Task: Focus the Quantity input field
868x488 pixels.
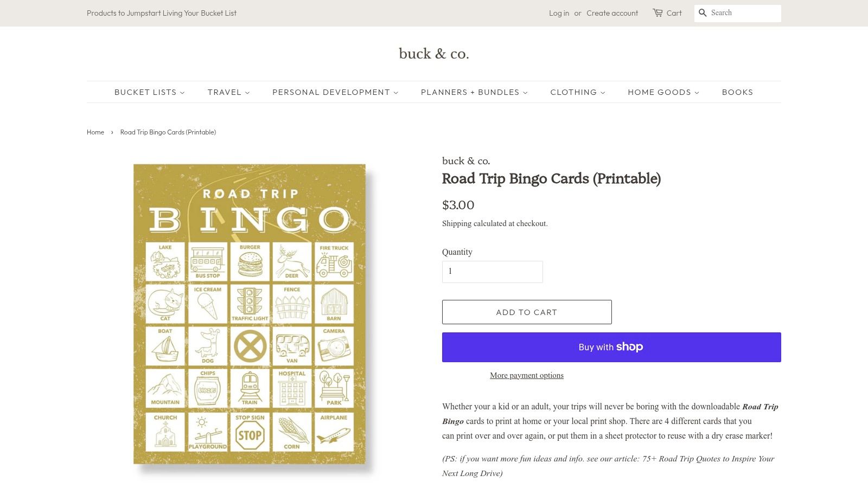Action: (x=492, y=272)
